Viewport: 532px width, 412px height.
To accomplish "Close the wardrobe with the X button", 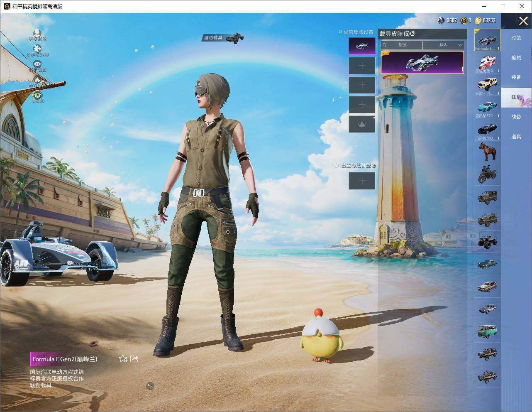I will click(523, 20).
